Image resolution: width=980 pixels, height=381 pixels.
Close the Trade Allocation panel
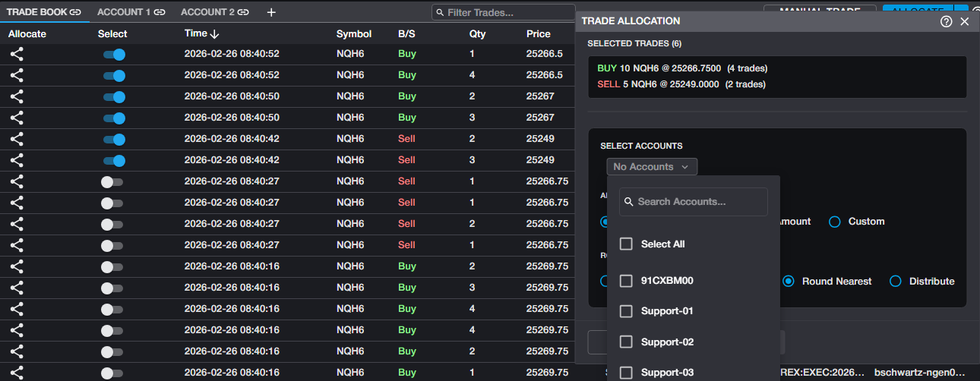point(965,21)
